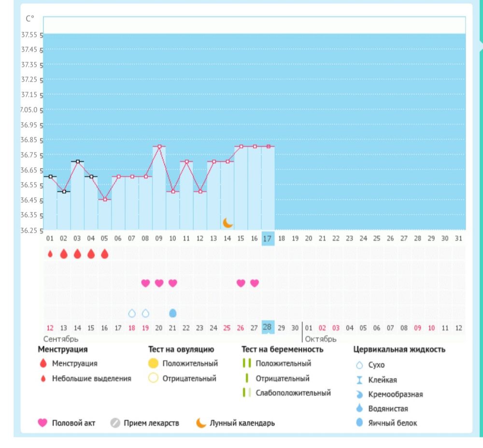Image resolution: width=483 pixels, height=448 pixels.
Task: Click the dry cervical fluid icon on day 07
Action: pos(132,313)
